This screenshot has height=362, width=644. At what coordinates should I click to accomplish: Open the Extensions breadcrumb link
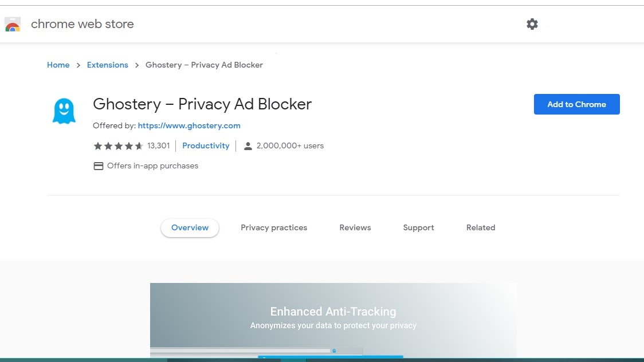[107, 65]
